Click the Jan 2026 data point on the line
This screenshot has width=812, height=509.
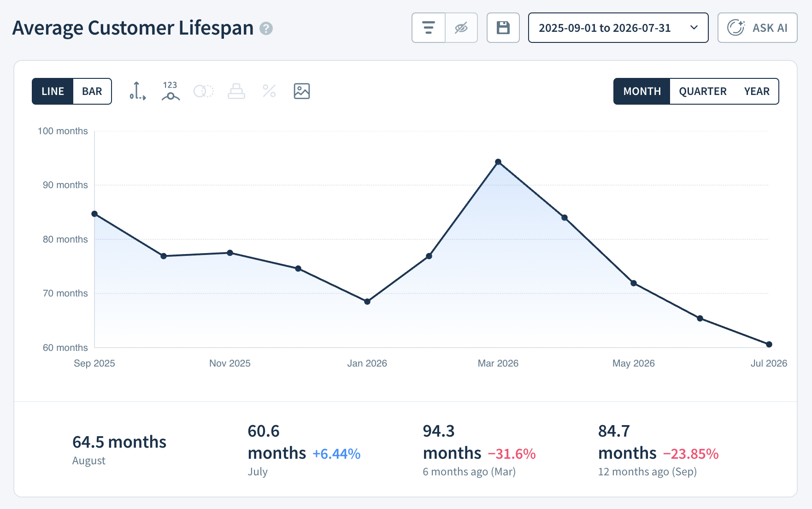coord(367,302)
